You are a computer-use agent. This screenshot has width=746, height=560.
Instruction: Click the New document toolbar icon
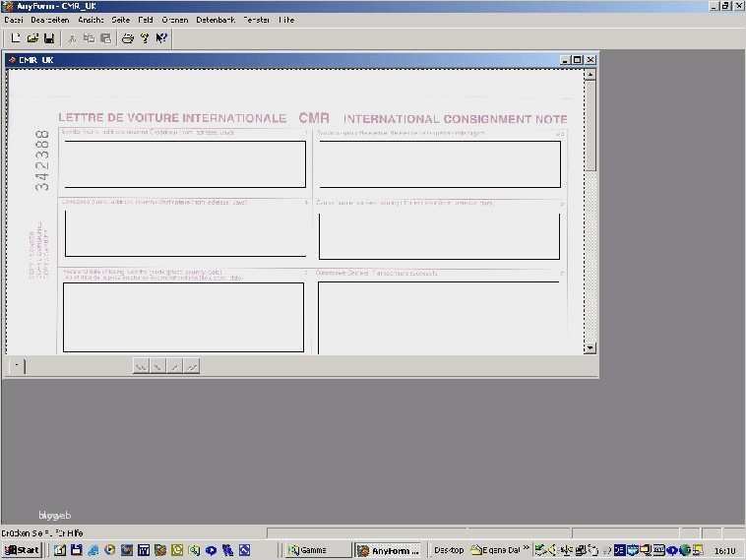[16, 38]
